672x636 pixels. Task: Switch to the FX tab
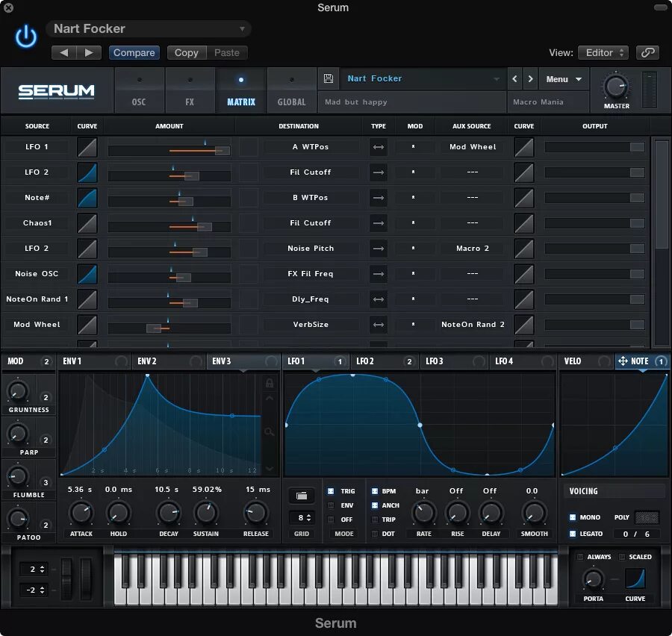[190, 90]
